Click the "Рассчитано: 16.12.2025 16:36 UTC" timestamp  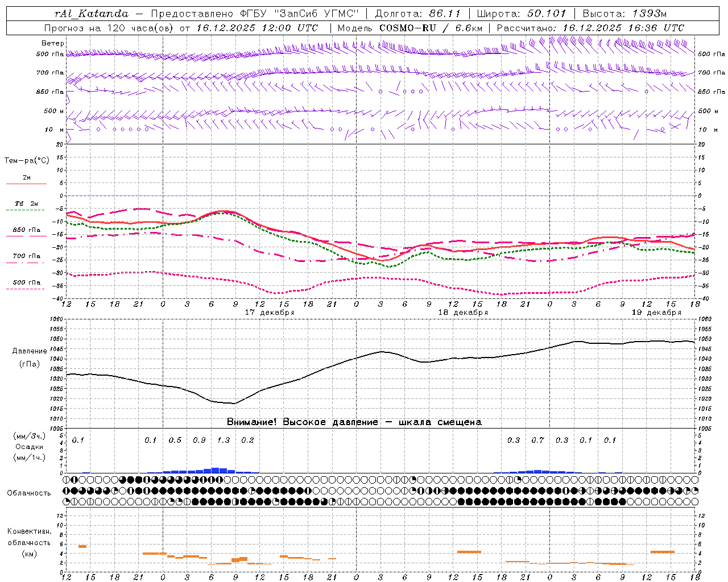(590, 28)
